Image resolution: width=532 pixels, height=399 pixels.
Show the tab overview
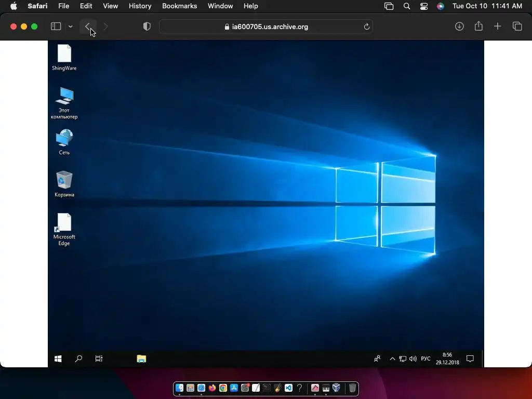pos(517,26)
